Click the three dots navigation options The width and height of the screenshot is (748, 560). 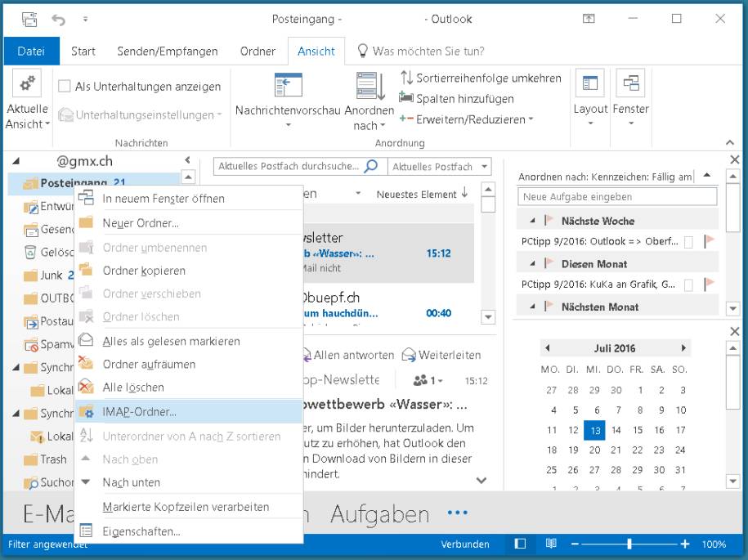click(x=458, y=513)
